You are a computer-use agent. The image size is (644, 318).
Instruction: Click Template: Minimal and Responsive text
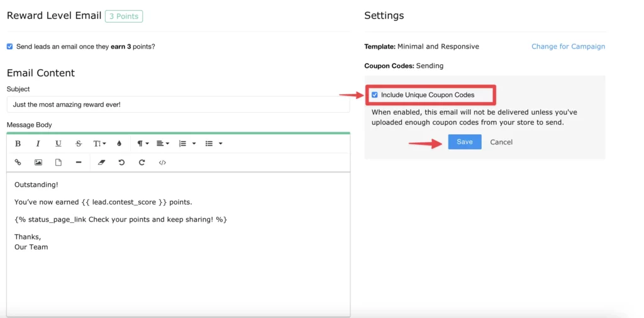(x=422, y=47)
